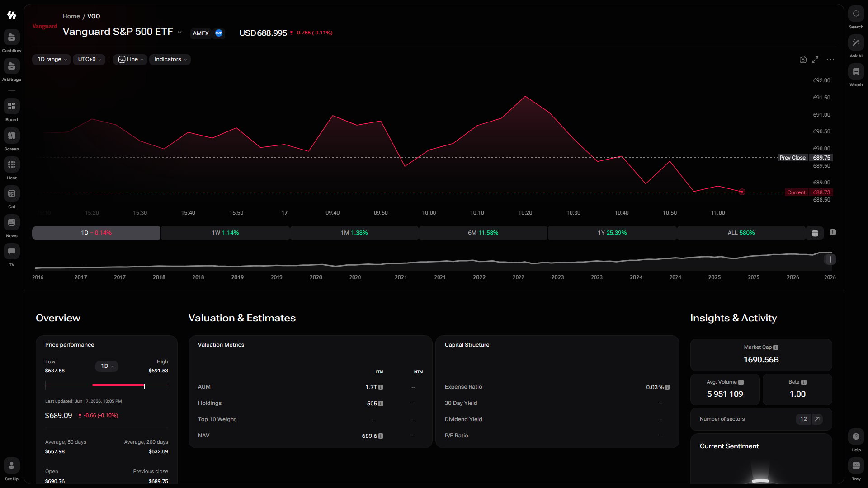Click the Expense Ratio info icon
Viewport: 868px width, 488px height.
click(667, 387)
